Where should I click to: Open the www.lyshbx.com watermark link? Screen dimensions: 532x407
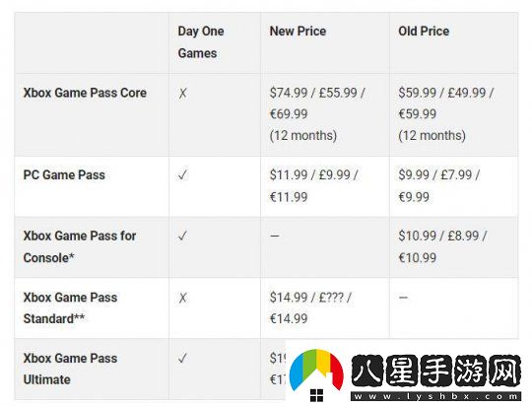(435, 396)
